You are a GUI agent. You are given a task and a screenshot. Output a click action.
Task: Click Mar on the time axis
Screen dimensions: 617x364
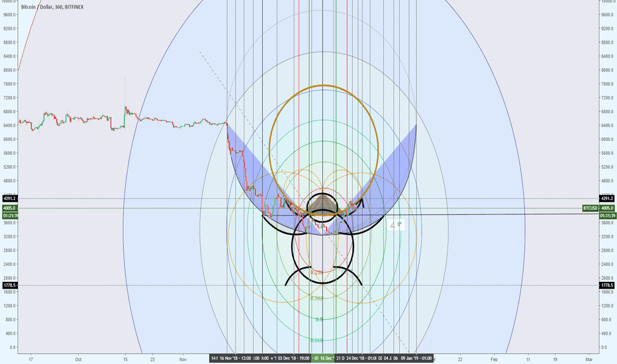(589, 359)
